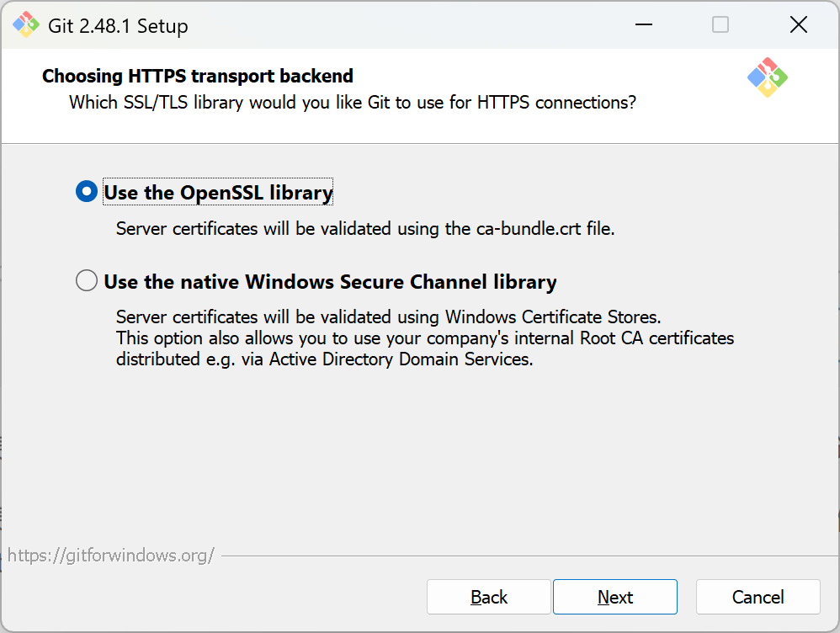Click the SSL/TLS library question subtitle
The height and width of the screenshot is (633, 840).
[352, 103]
